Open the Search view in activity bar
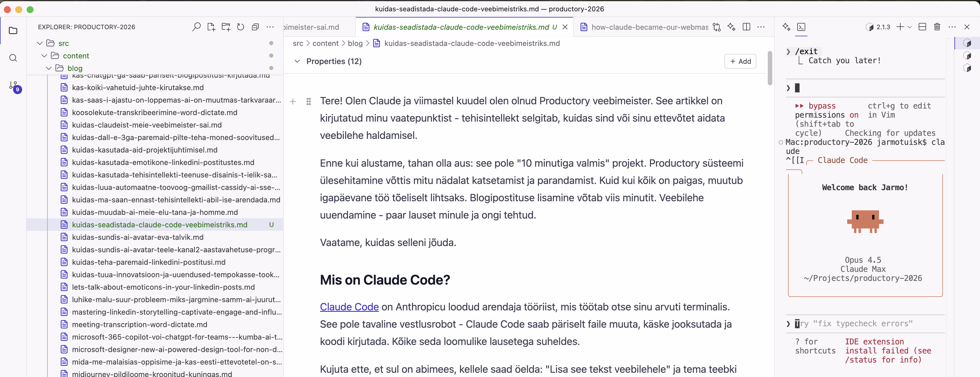This screenshot has height=377, width=980. (x=13, y=58)
